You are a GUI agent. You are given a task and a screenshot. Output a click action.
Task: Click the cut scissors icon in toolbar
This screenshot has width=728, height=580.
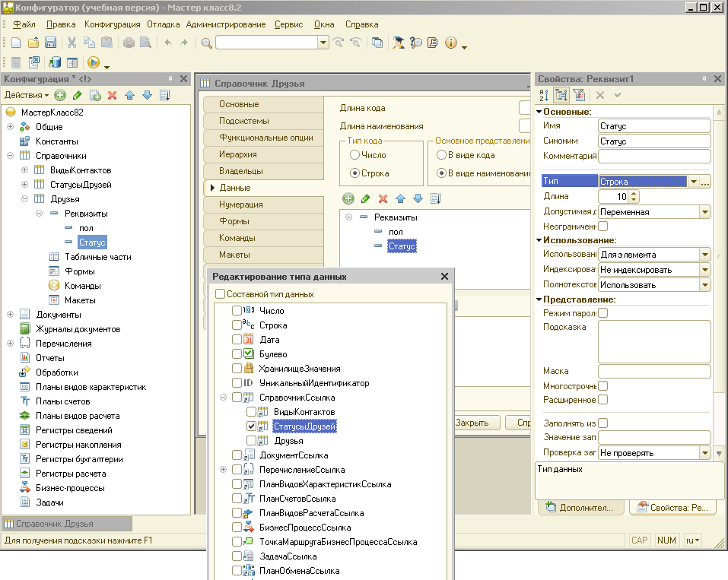tap(72, 43)
